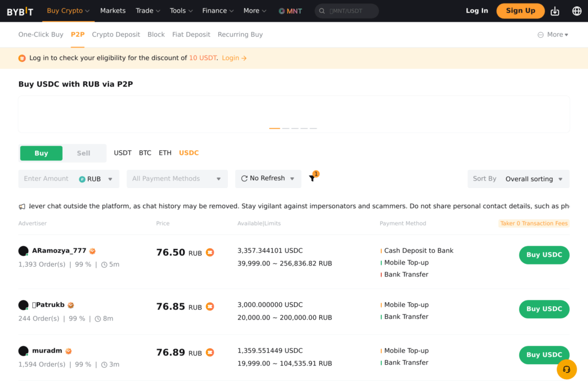588x390 pixels.
Task: Open muradm advertiser profile name
Action: coord(47,350)
